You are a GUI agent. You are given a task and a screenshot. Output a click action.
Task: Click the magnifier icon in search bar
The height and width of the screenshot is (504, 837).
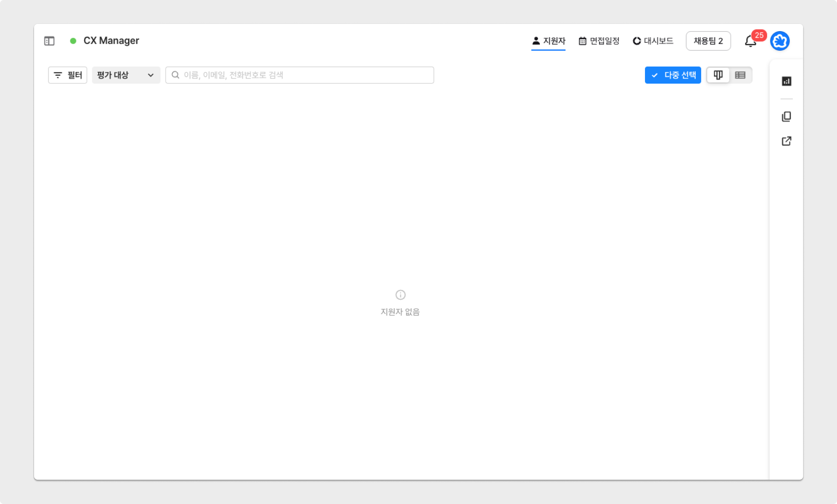click(175, 75)
